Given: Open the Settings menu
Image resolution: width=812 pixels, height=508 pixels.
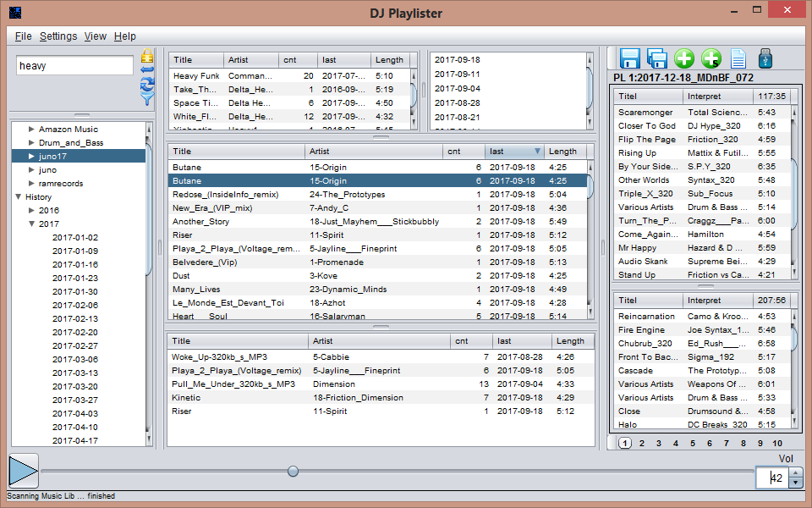Looking at the screenshot, I should (58, 36).
